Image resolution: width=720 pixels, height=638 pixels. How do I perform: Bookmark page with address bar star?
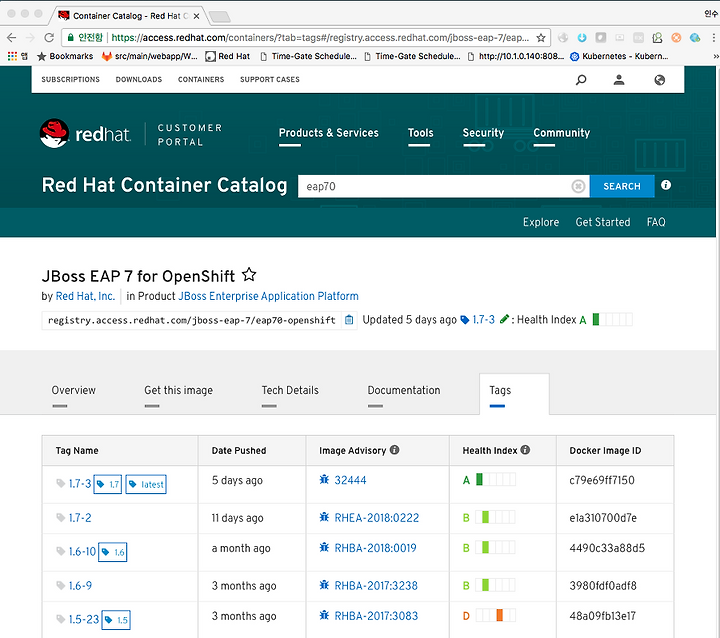(x=541, y=38)
